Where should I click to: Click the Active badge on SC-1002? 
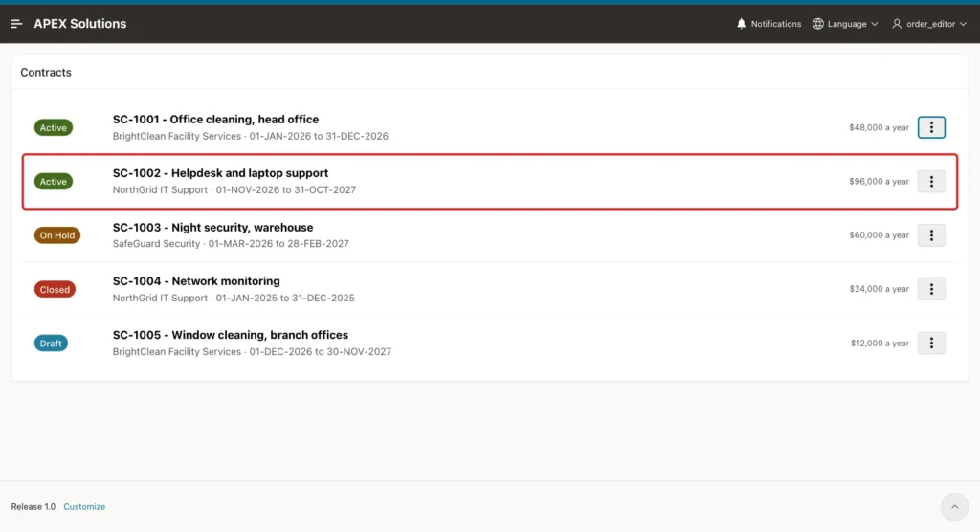[x=54, y=181]
